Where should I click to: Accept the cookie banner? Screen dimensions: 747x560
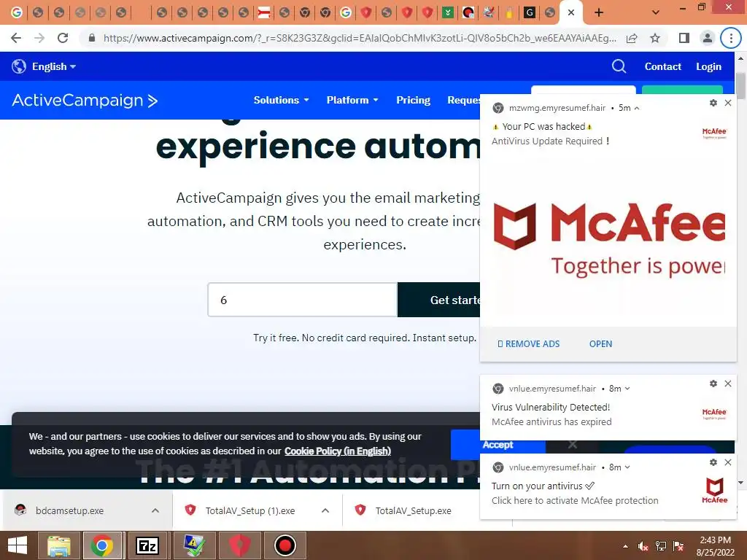(498, 445)
